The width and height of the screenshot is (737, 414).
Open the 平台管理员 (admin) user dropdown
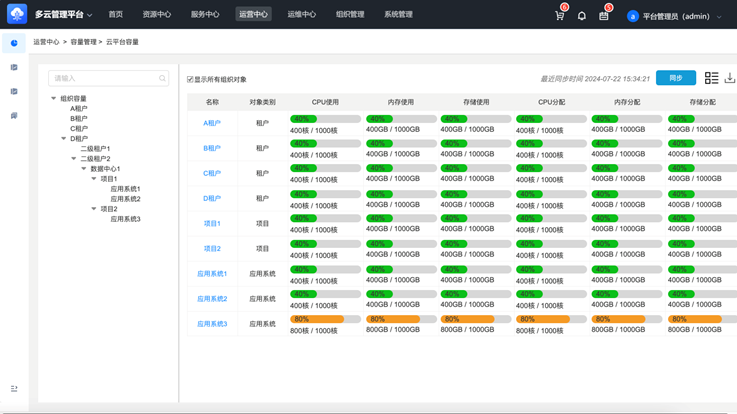coord(675,16)
